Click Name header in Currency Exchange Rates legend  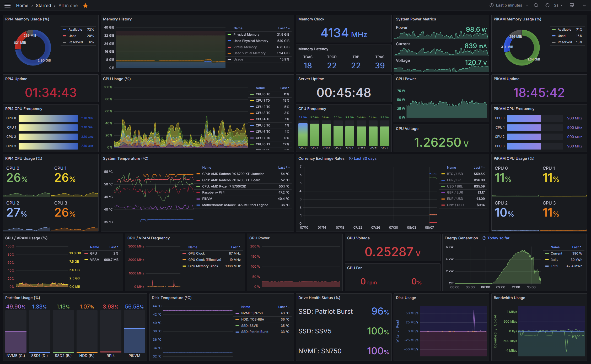coord(451,168)
